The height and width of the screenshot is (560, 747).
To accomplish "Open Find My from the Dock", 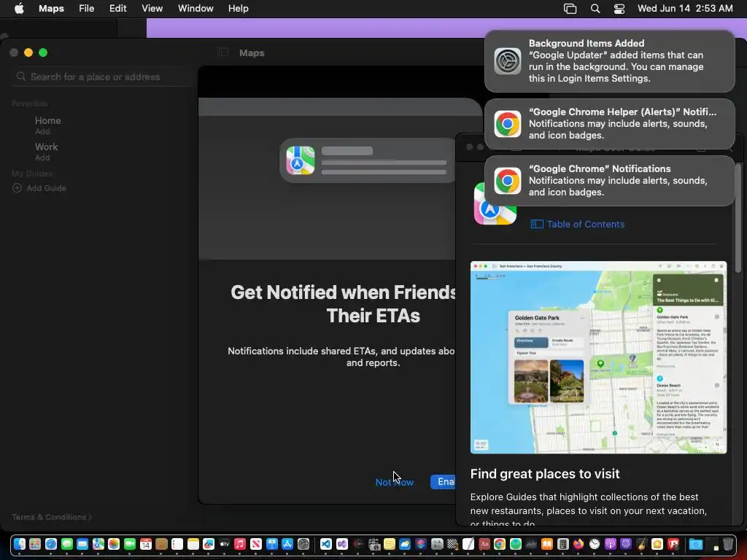I will (x=516, y=544).
